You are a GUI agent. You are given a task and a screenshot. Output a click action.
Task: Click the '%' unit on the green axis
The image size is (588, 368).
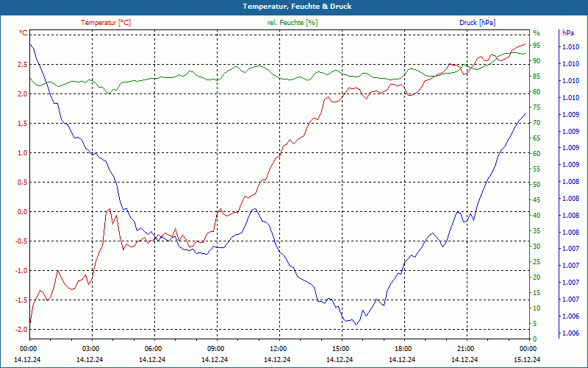click(x=537, y=33)
